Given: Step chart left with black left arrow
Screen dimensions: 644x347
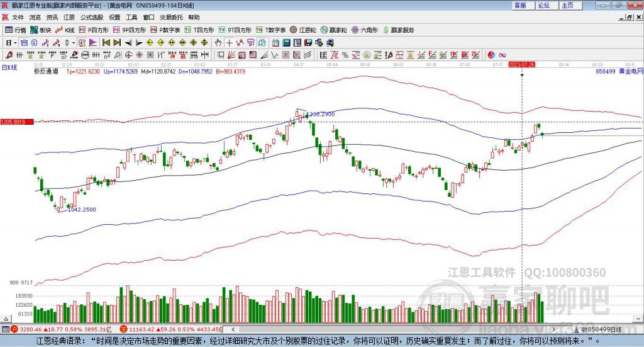Looking at the screenshot, I should [128, 43].
